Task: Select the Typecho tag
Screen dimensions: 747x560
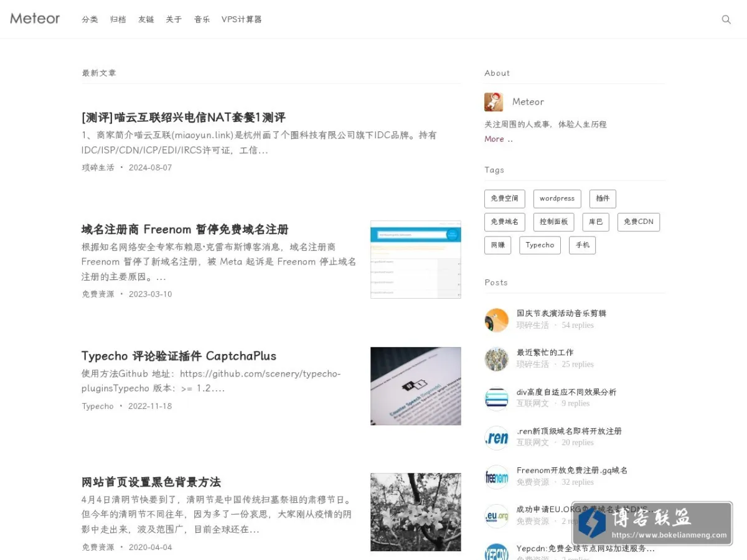Action: click(540, 245)
